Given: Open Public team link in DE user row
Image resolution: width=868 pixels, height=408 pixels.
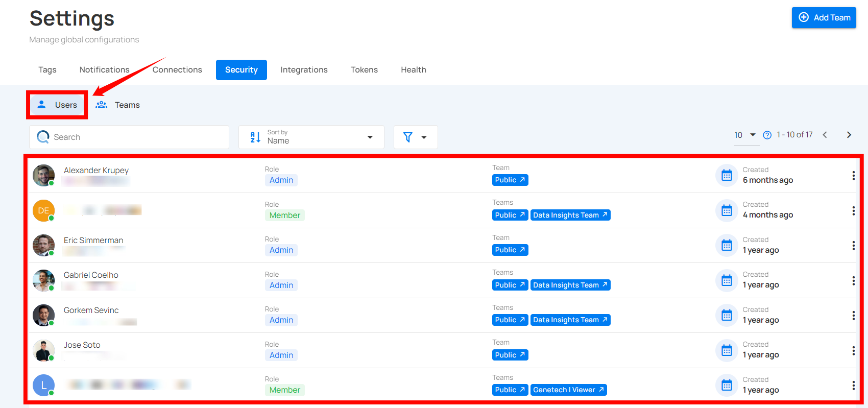Looking at the screenshot, I should (510, 215).
